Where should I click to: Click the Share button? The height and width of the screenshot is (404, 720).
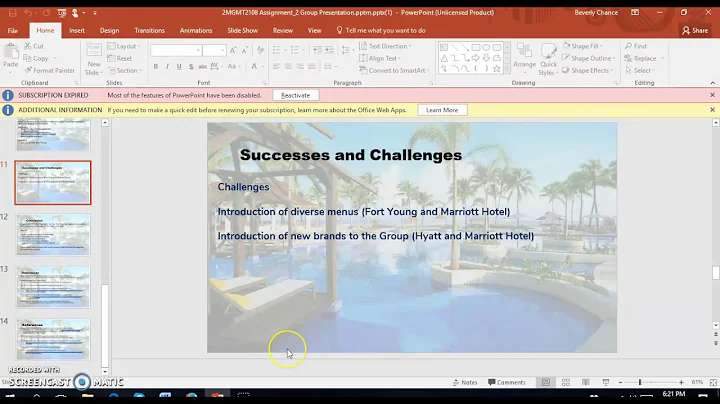coord(695,30)
